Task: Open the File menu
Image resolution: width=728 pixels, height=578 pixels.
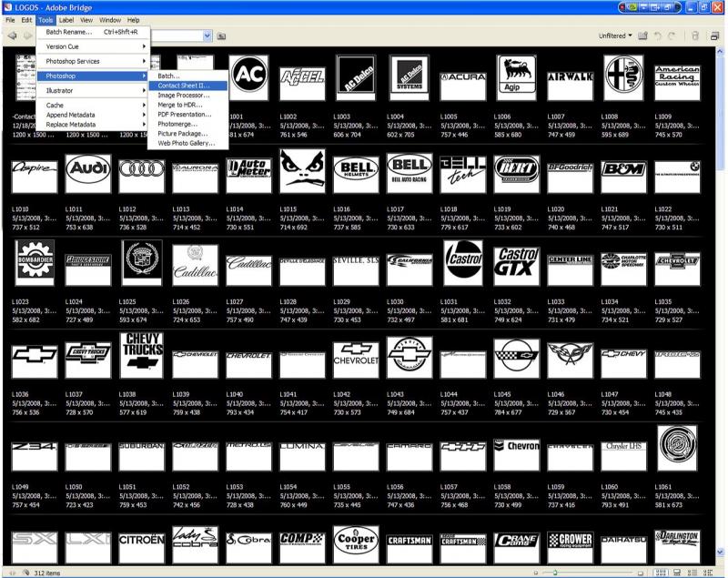Action: tap(10, 20)
